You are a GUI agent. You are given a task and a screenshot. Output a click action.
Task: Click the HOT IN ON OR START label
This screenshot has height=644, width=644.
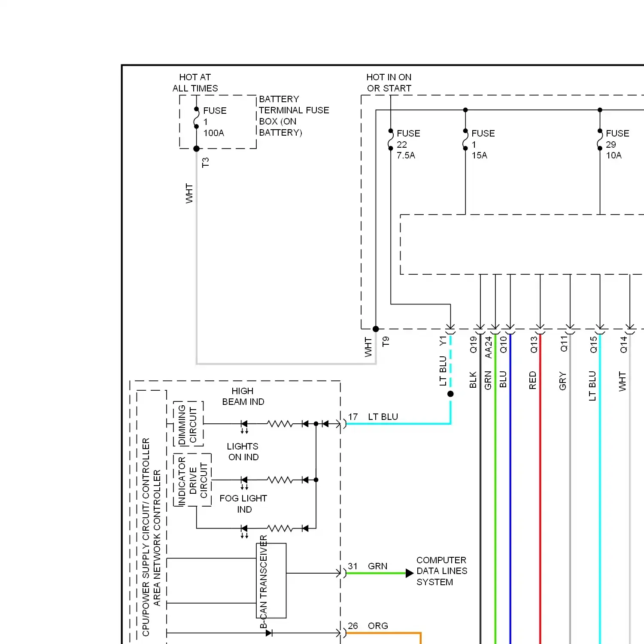(x=389, y=83)
